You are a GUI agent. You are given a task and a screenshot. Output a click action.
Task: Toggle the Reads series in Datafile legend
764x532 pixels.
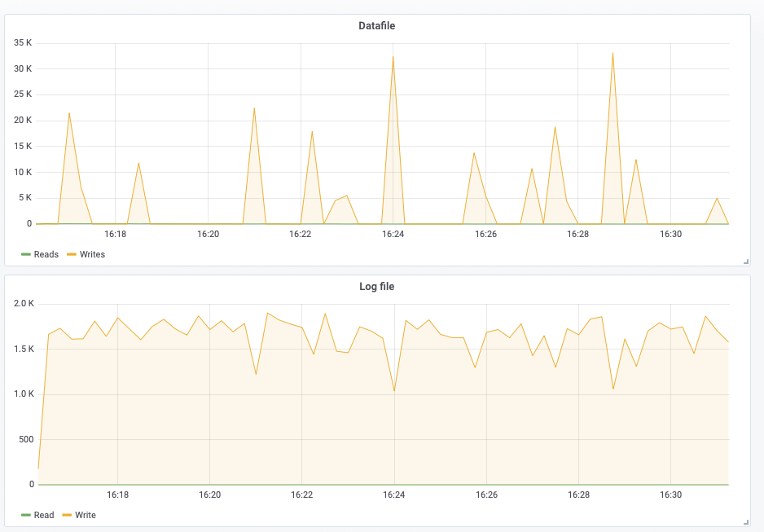(x=46, y=254)
